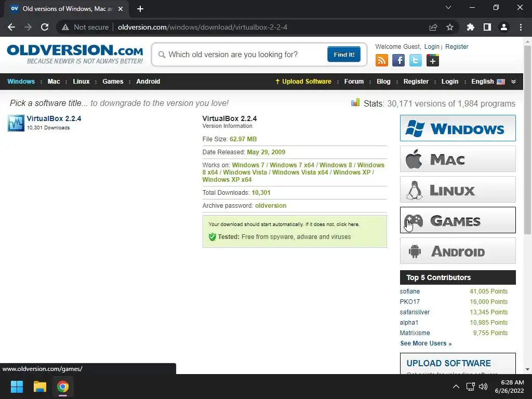
Task: Click the plus share icon
Action: [x=433, y=60]
